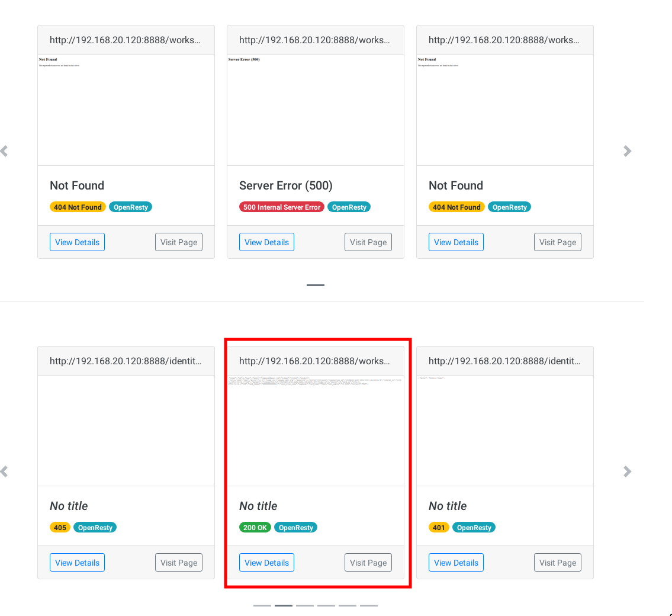Image resolution: width=672 pixels, height=616 pixels.
Task: Visit Page for the 405 card
Action: [x=179, y=563]
